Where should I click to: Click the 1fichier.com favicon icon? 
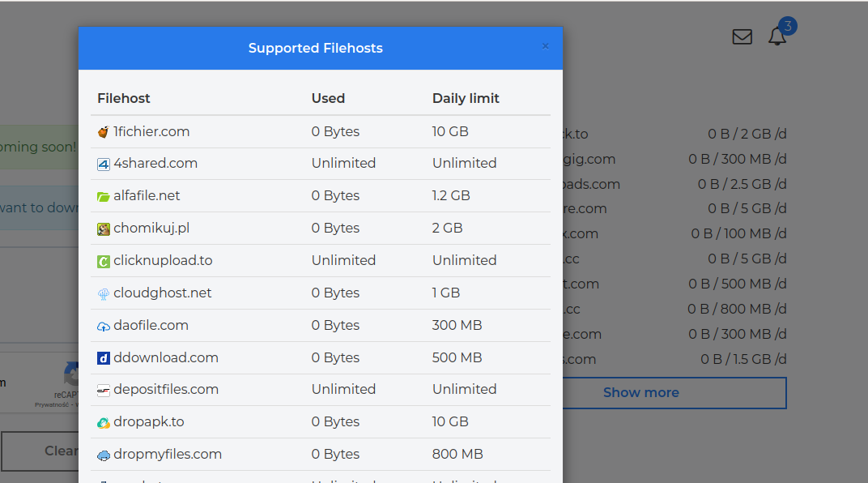(103, 132)
